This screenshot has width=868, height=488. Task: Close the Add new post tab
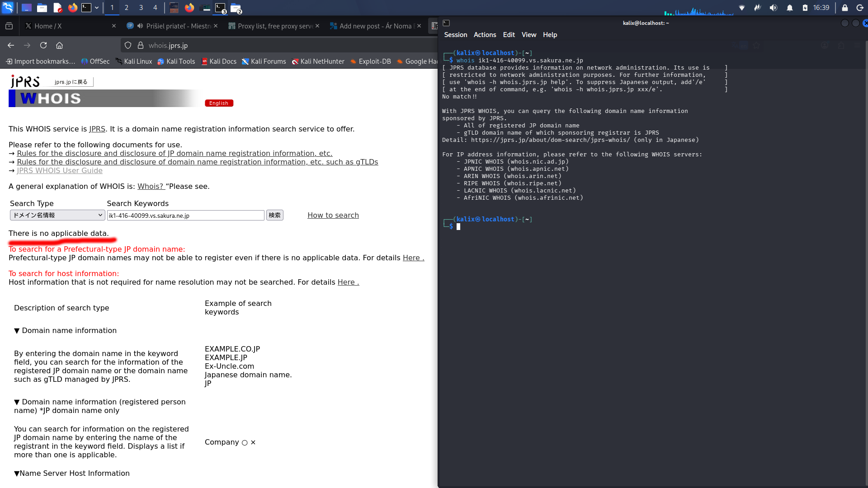[419, 26]
